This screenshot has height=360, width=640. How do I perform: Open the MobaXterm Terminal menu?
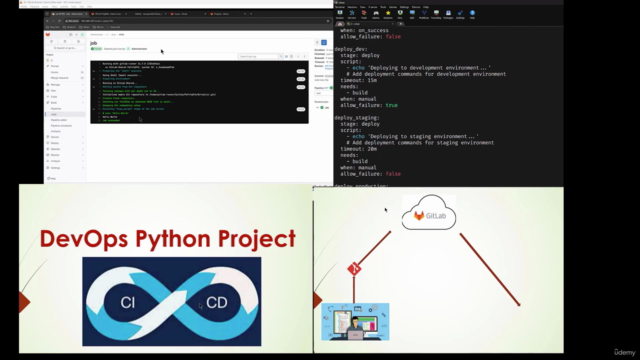(x=340, y=7)
